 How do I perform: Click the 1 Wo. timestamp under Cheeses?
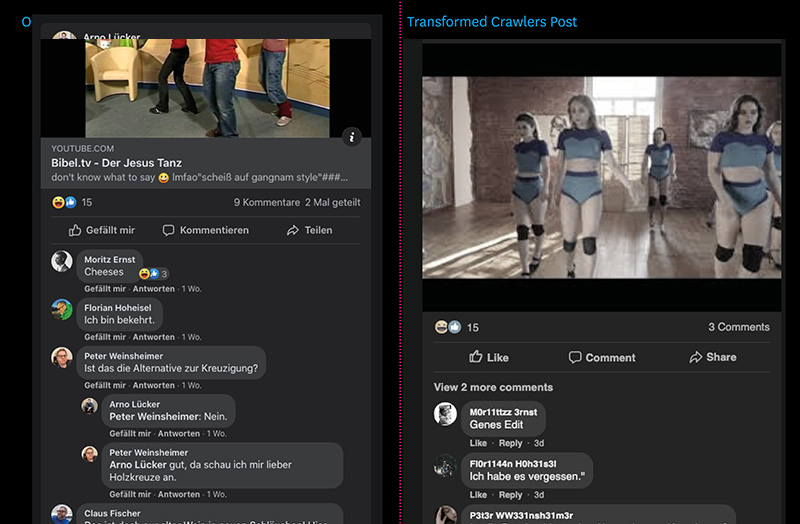point(192,289)
